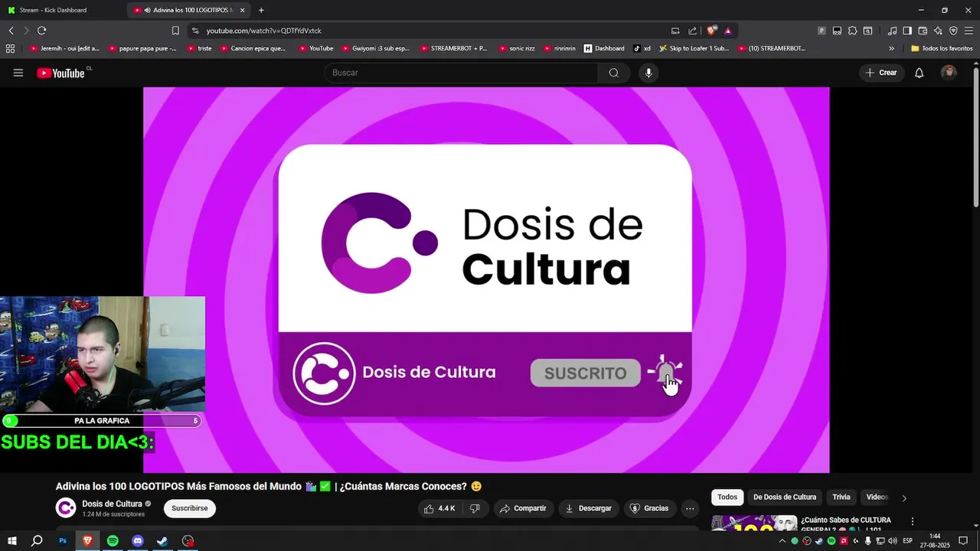Download the video with Descargar
The height and width of the screenshot is (551, 980).
(589, 508)
